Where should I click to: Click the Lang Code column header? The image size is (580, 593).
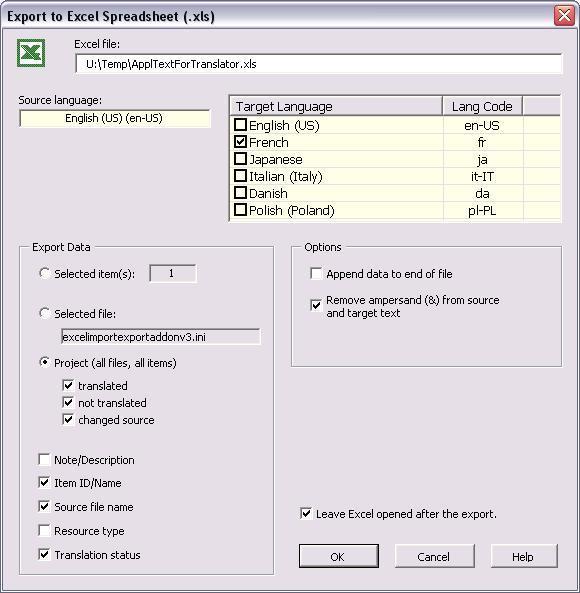point(482,106)
